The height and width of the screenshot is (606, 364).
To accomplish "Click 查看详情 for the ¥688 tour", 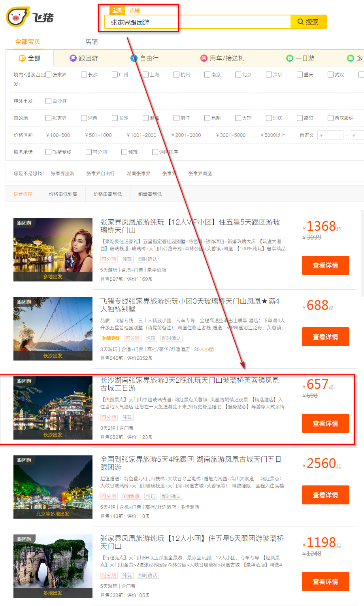I will (326, 337).
